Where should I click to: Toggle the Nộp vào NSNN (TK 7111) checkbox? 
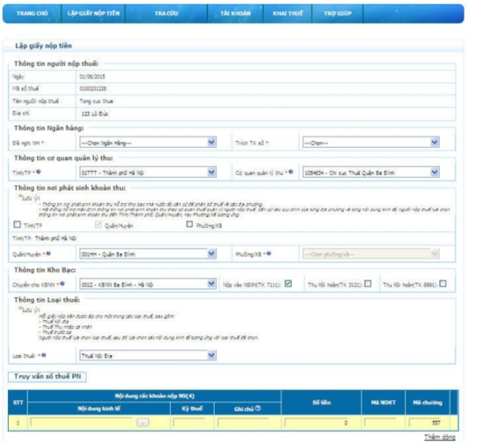289,284
